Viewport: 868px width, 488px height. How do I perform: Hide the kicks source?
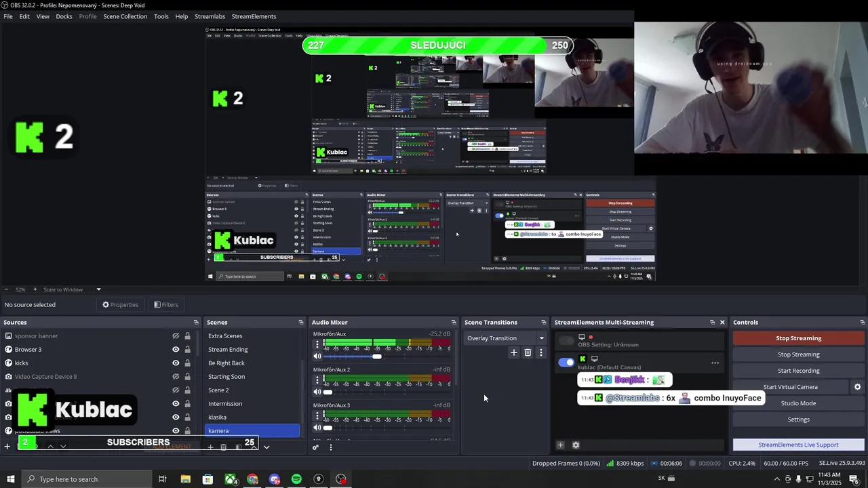point(176,363)
